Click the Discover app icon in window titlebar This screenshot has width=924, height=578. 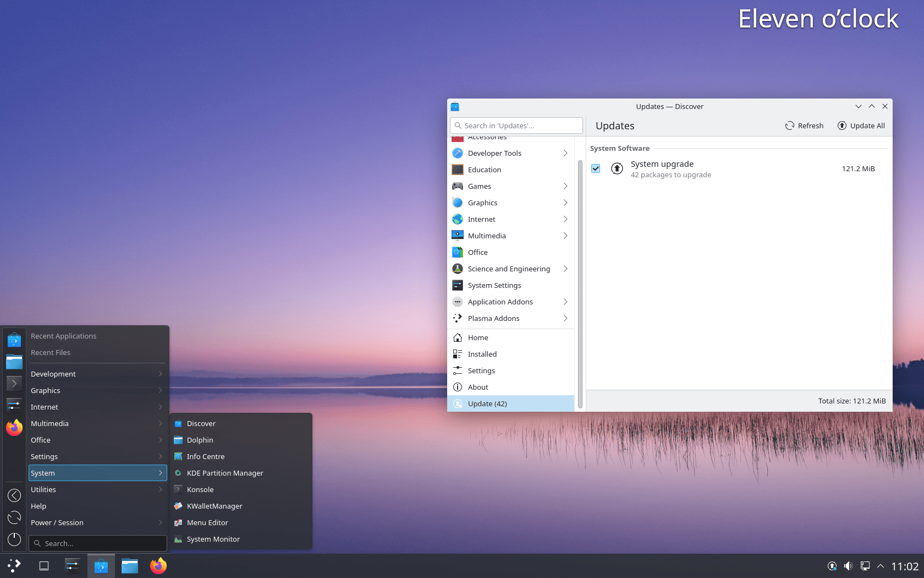pyautogui.click(x=455, y=107)
